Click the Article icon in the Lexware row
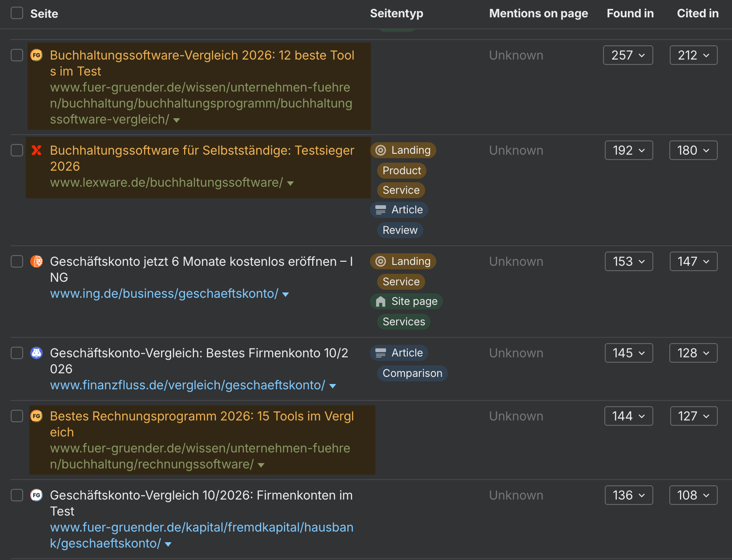Screen dimensions: 732x560 (381, 210)
